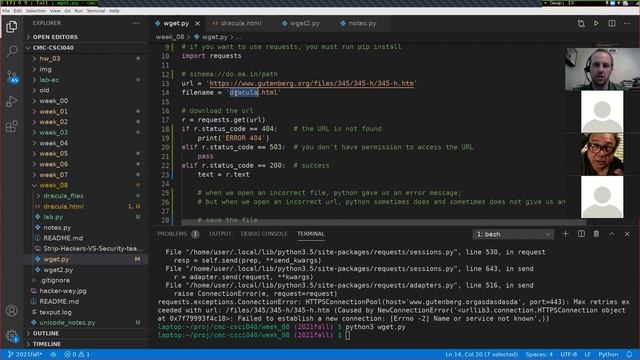Open the Accounts menu icon
This screenshot has height=360, width=640.
coord(12,311)
